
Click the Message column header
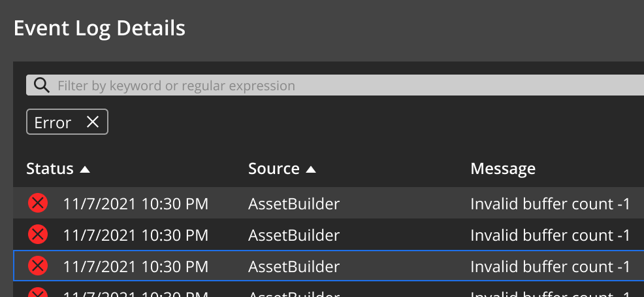click(x=503, y=169)
